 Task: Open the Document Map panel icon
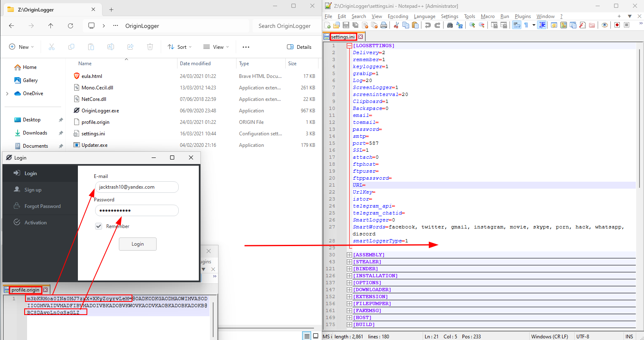[564, 25]
